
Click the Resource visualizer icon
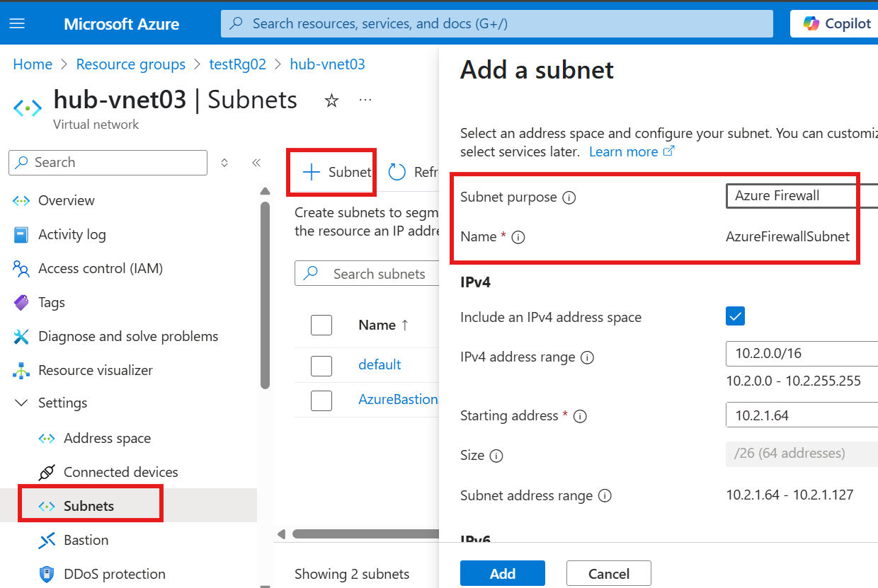(21, 370)
